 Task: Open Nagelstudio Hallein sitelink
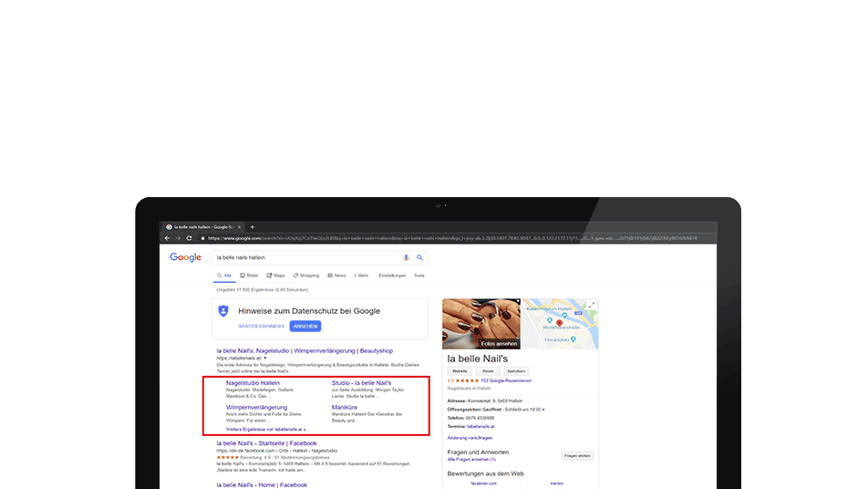[253, 382]
